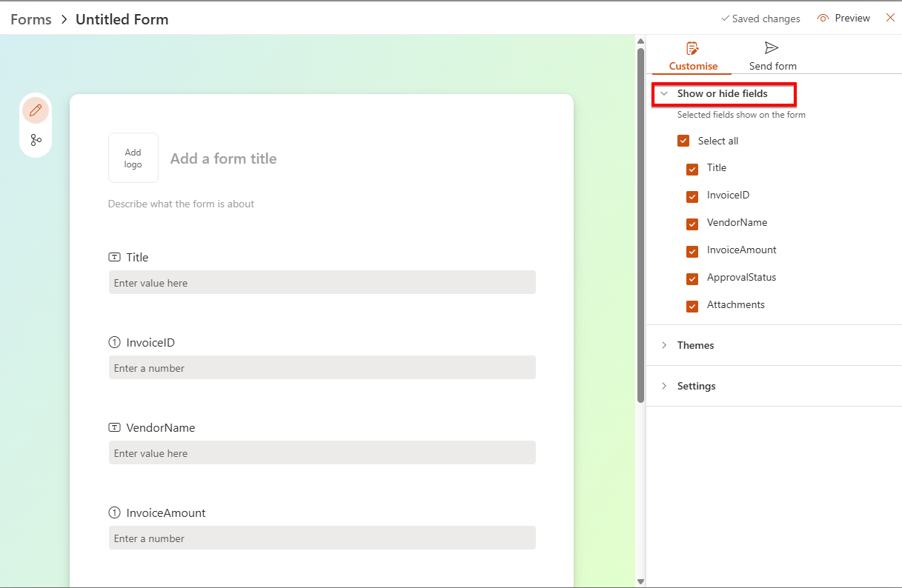Untick the ApprovalStatus checkbox
The width and height of the screenshot is (902, 588).
pos(692,278)
